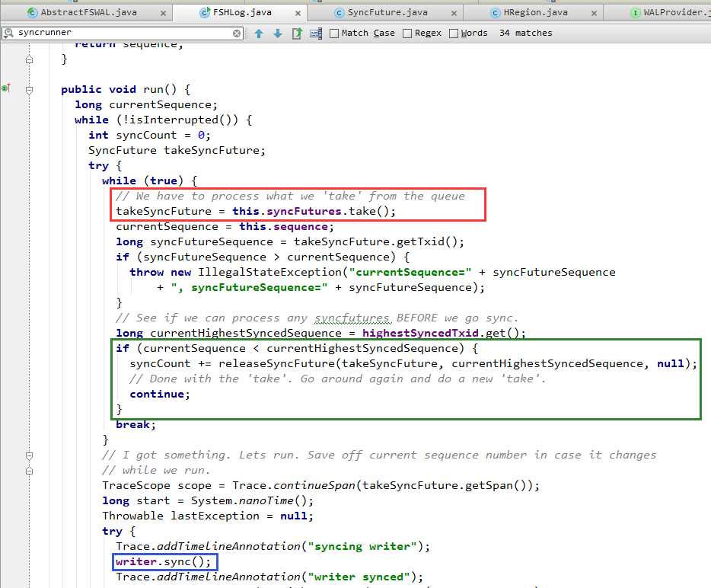
Task: Click the Find All in usages icon
Action: (297, 33)
